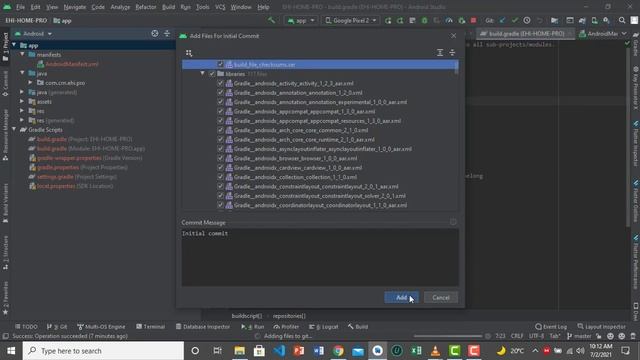This screenshot has width=640, height=360.
Task: Uncheck cardview_cardview_1_0_0_aar checkbox
Action: [220, 168]
